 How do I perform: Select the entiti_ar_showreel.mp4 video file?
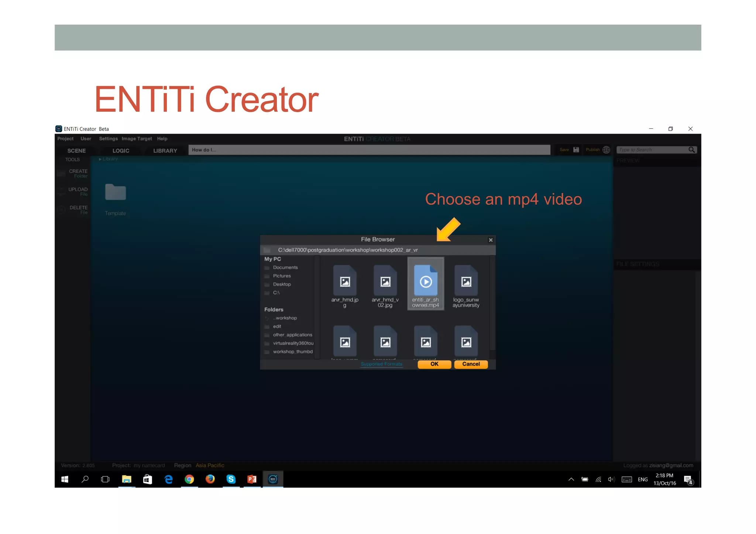click(x=425, y=284)
